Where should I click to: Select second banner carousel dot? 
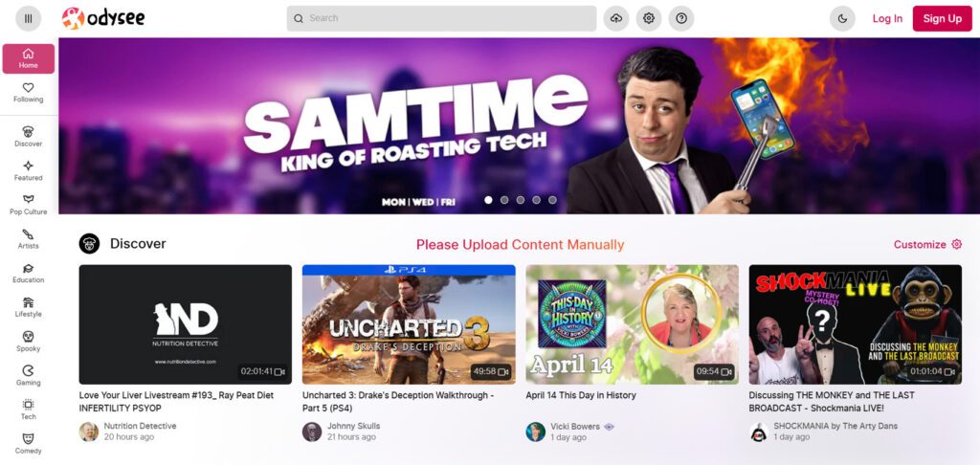(x=504, y=200)
